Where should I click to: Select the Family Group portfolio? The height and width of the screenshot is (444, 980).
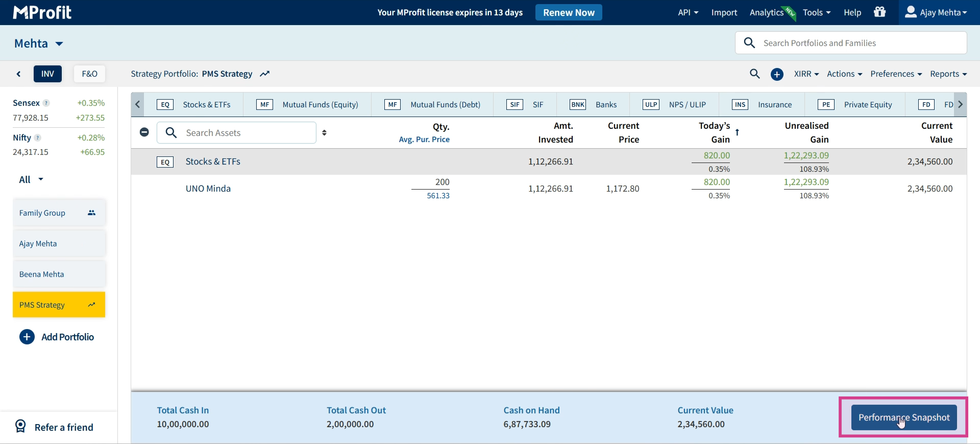coord(59,213)
